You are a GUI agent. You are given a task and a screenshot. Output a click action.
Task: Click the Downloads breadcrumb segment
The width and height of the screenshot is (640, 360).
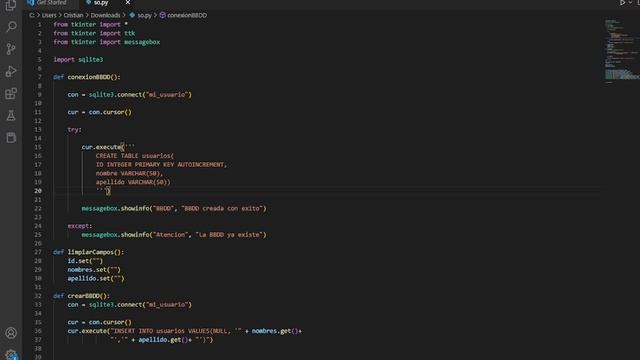[x=105, y=15]
